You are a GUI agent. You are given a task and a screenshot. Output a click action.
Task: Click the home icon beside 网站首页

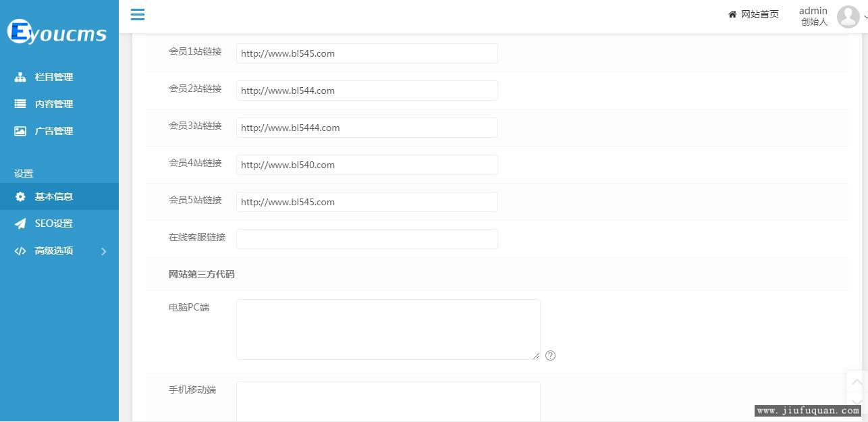tap(732, 14)
